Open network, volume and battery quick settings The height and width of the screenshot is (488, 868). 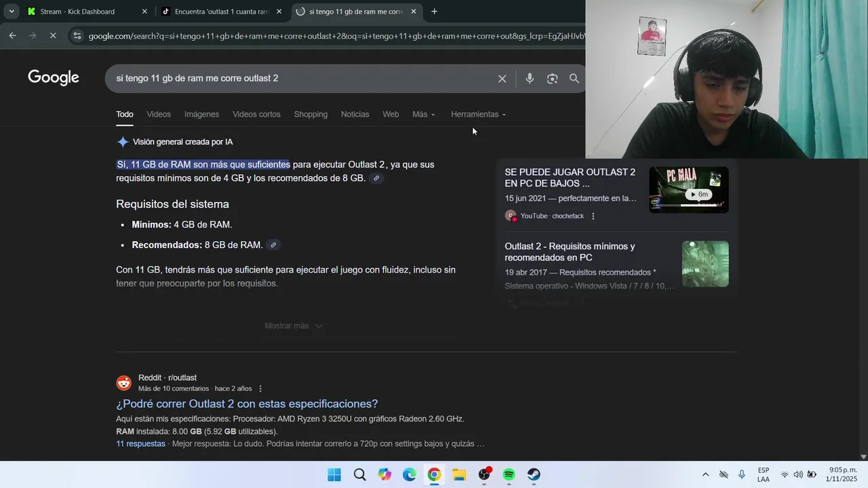click(798, 474)
